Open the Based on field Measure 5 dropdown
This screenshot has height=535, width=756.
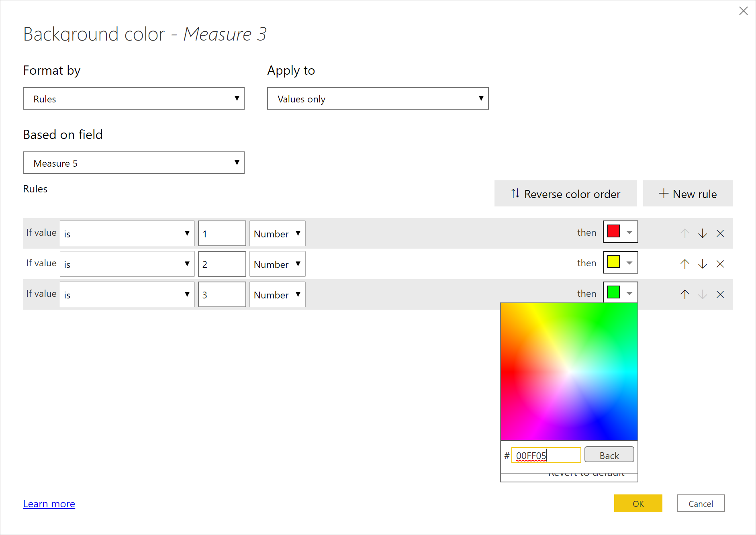134,163
